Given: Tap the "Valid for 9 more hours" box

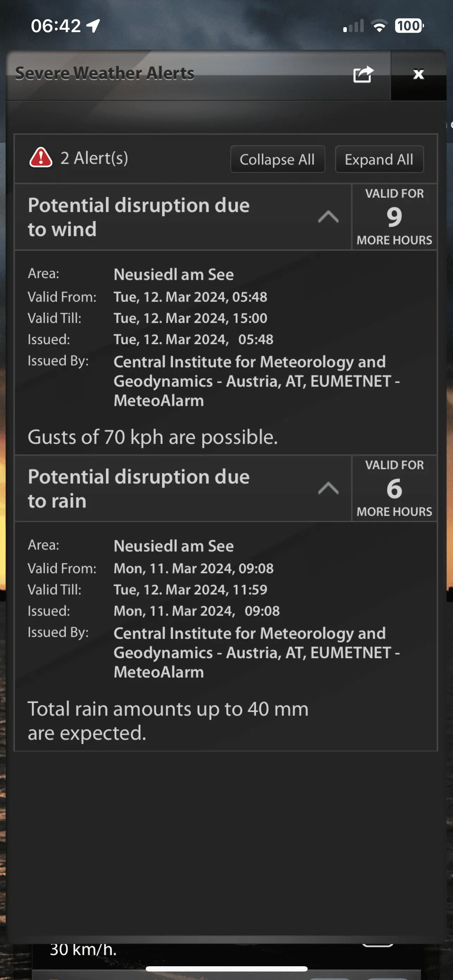Looking at the screenshot, I should point(394,217).
